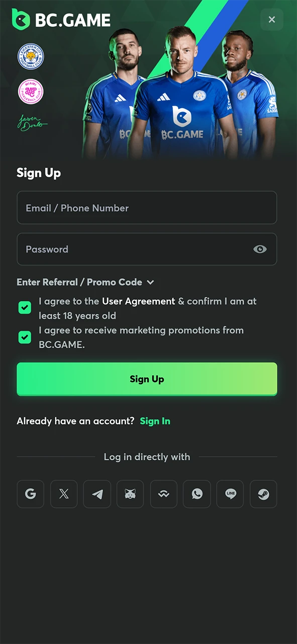Open the Sign In link
This screenshot has height=644, width=297.
pyautogui.click(x=155, y=421)
